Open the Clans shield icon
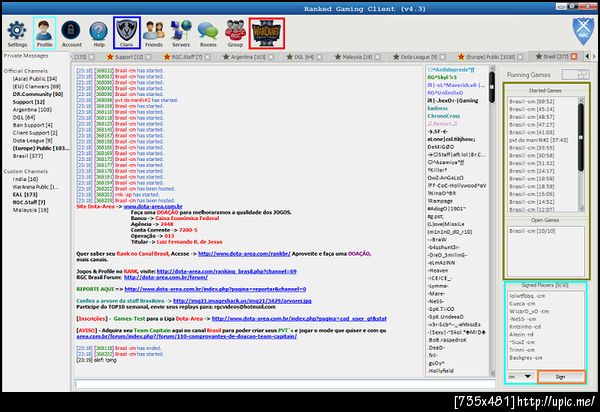Viewport: 600px width, 412px height. pos(127,31)
